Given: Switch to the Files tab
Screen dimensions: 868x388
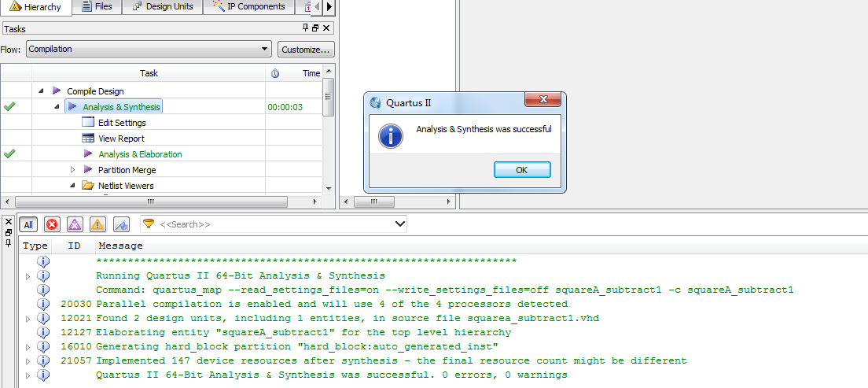Looking at the screenshot, I should pyautogui.click(x=97, y=6).
